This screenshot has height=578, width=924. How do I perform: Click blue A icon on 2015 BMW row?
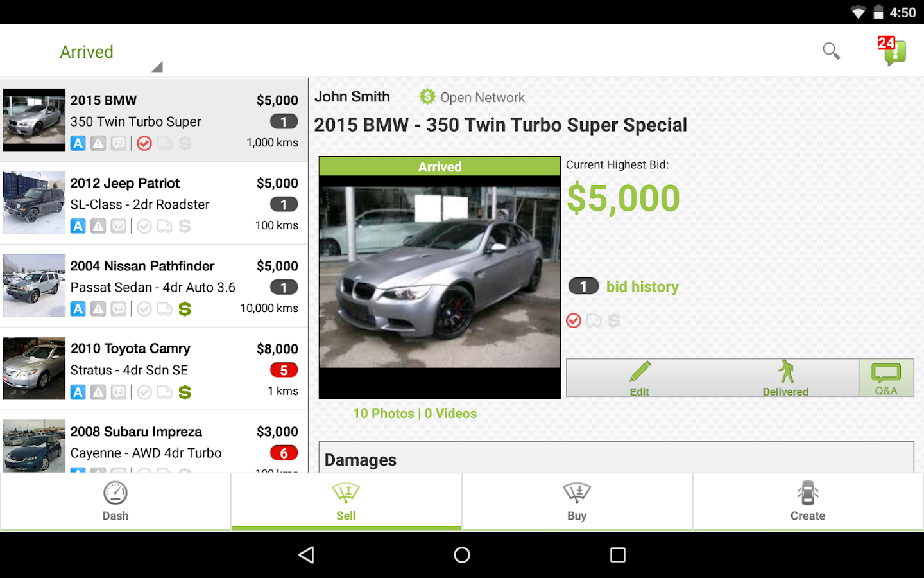tap(78, 143)
